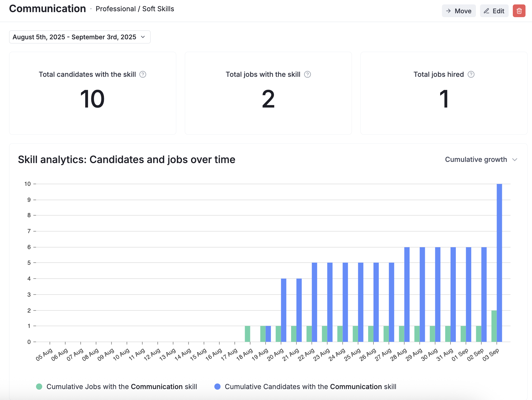The width and height of the screenshot is (532, 400).
Task: Toggle Cumulative Candidates series via blue legend dot
Action: (218, 387)
